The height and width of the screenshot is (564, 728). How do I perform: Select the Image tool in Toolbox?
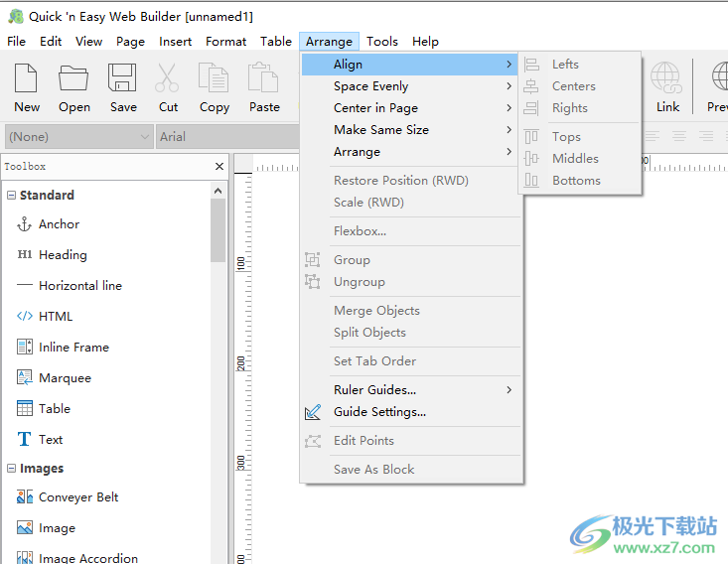point(46,528)
